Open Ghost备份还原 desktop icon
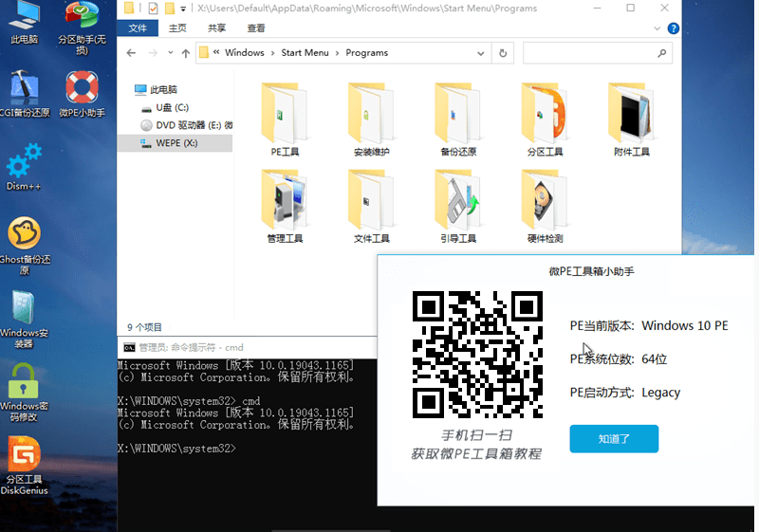The width and height of the screenshot is (759, 532). pos(25,247)
